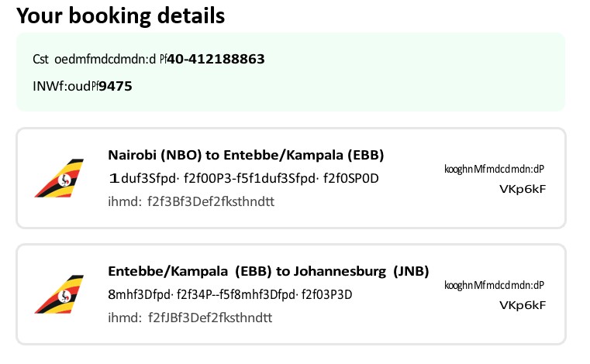Click the grey detail line under Nairobi flight
The width and height of the screenshot is (590, 364).
(x=191, y=201)
